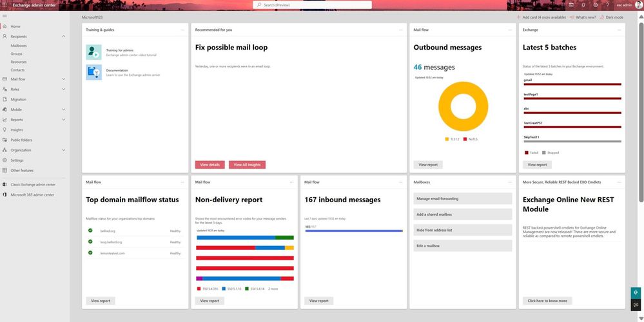Select Contacts under Recipients
This screenshot has width=644, height=322.
point(17,70)
